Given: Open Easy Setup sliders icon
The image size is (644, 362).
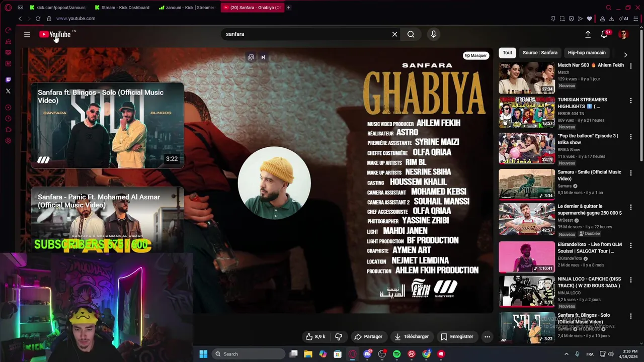Looking at the screenshot, I should click(x=636, y=19).
